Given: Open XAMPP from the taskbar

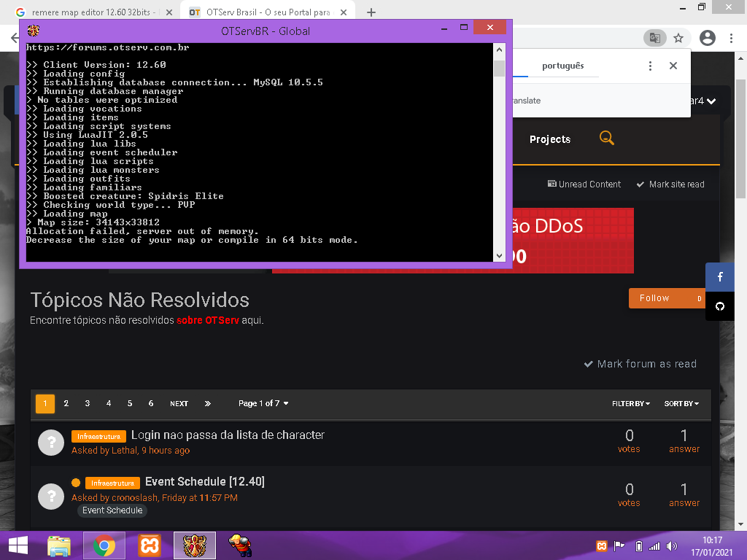Looking at the screenshot, I should (x=150, y=545).
